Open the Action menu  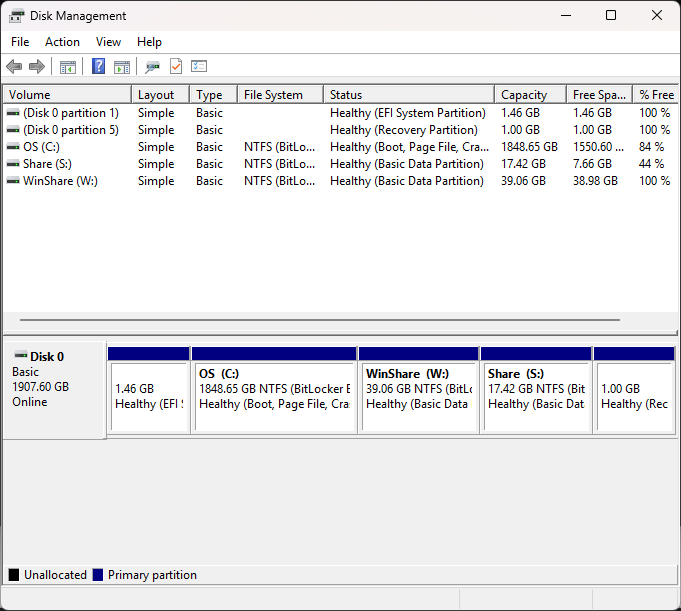(63, 42)
